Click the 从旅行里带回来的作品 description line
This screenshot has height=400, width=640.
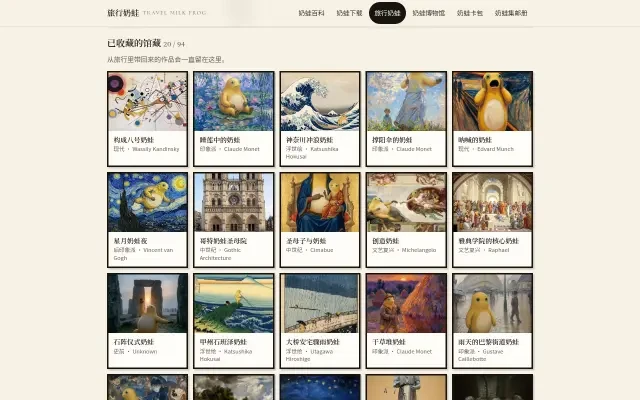point(167,60)
